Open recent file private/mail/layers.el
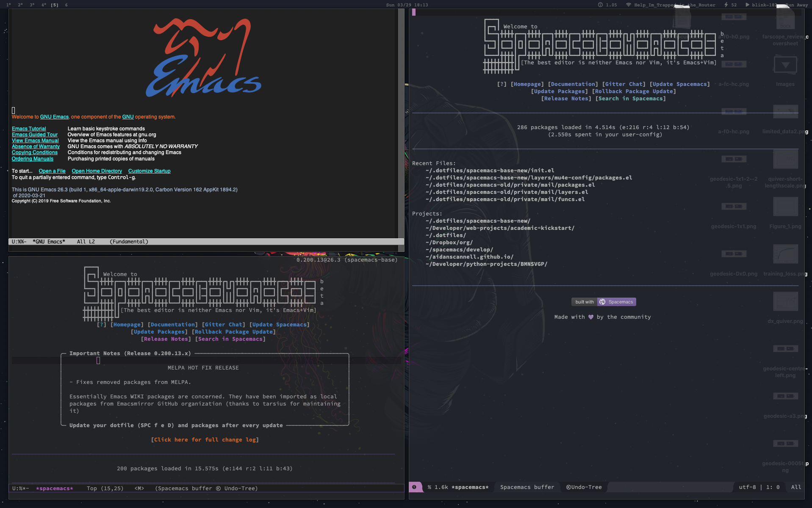Image resolution: width=812 pixels, height=508 pixels. tap(507, 192)
